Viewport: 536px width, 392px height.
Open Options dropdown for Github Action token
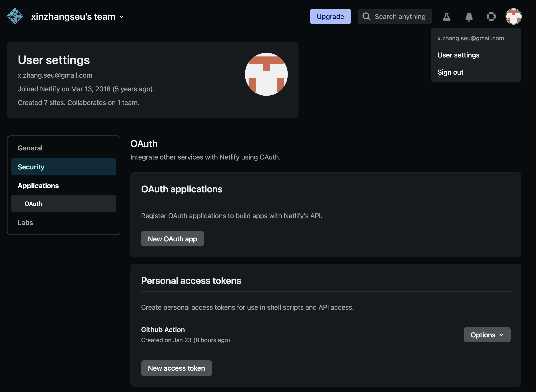point(487,335)
